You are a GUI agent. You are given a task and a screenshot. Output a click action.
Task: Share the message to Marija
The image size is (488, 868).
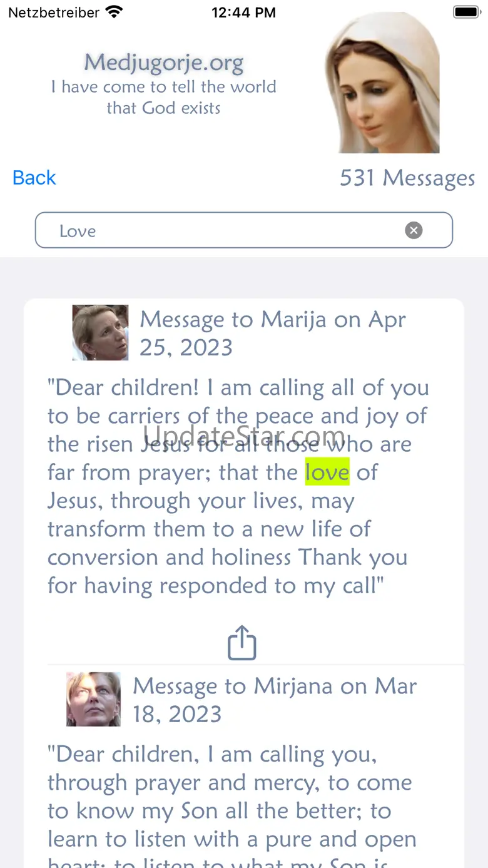[x=242, y=643]
